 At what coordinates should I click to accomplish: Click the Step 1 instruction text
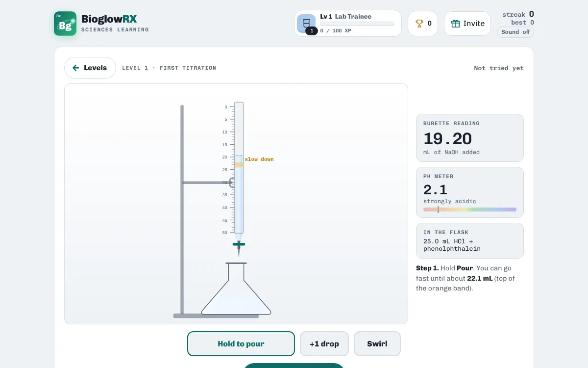pyautogui.click(x=466, y=278)
